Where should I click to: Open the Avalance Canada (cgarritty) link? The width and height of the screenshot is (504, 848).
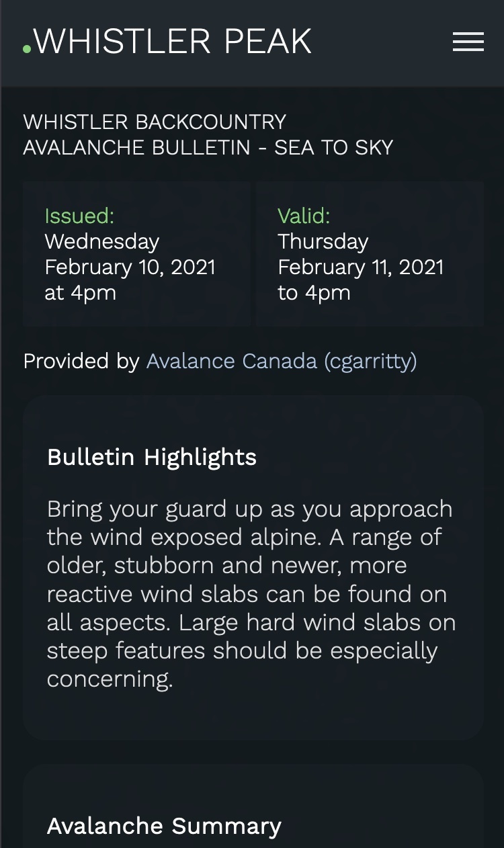point(282,361)
